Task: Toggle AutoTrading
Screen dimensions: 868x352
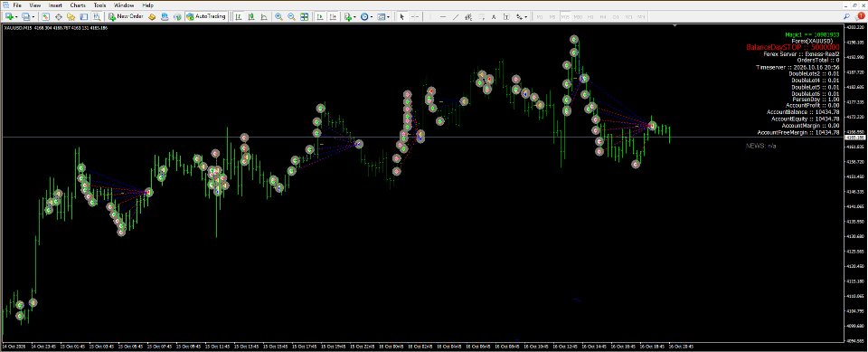Action: coord(206,16)
